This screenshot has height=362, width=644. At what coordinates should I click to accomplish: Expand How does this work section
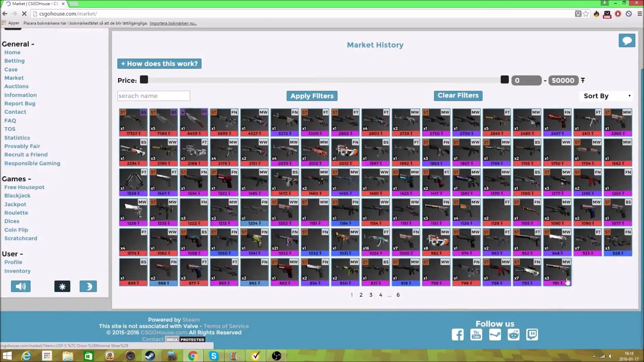(159, 64)
